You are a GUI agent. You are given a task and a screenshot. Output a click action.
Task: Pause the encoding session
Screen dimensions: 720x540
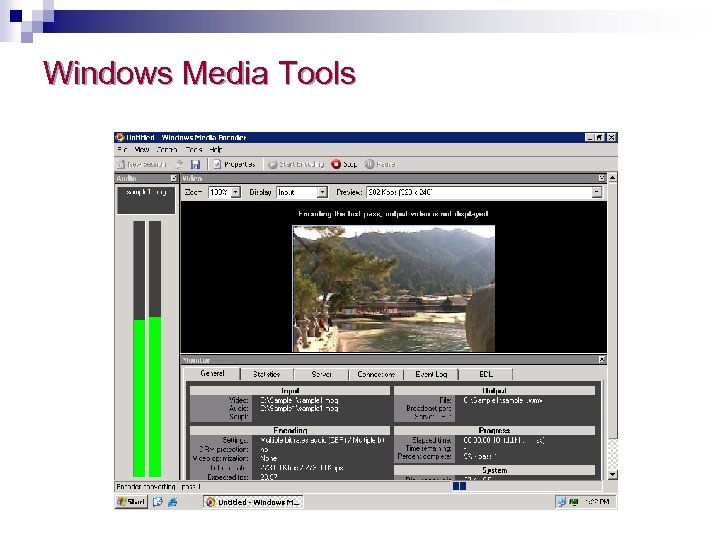click(x=380, y=164)
